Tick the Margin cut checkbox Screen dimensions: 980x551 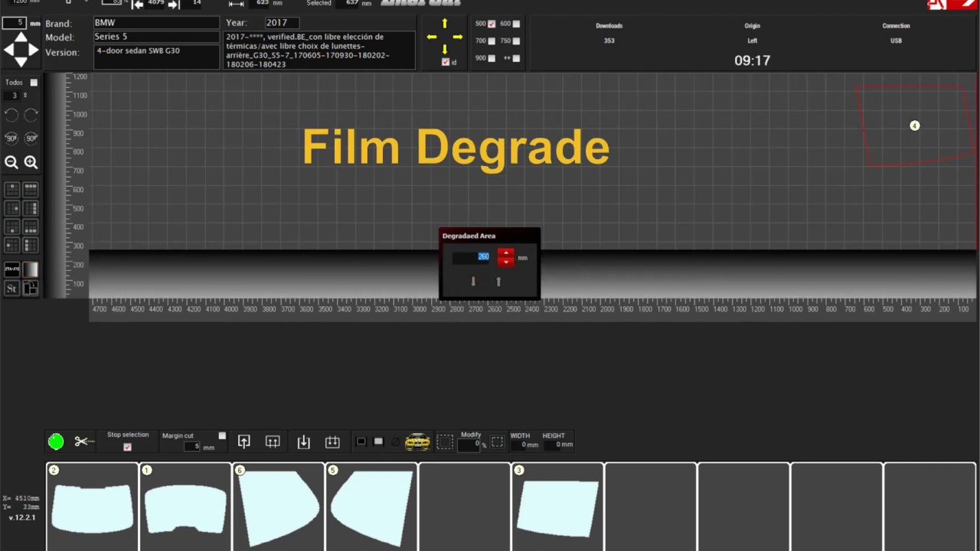[222, 436]
